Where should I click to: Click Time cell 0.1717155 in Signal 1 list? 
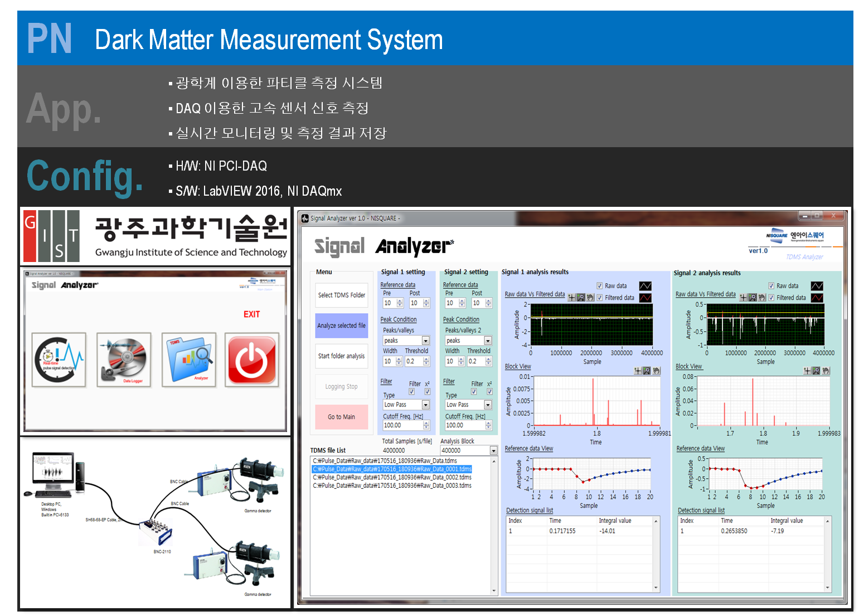[562, 531]
